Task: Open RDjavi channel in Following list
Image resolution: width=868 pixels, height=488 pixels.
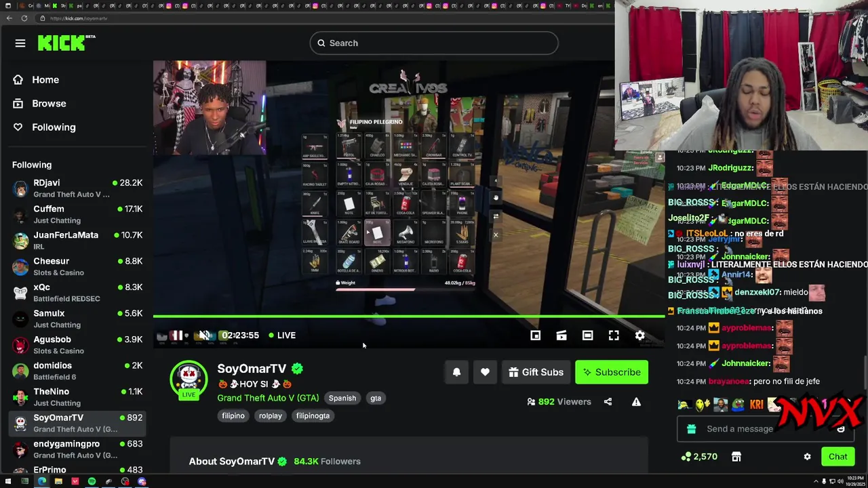Action: [78, 188]
